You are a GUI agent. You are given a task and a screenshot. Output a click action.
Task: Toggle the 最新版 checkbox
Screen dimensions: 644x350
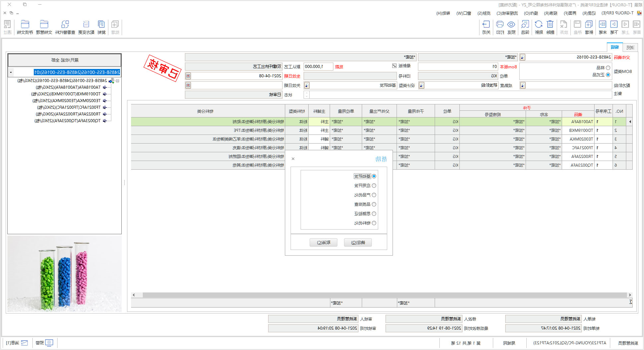click(x=394, y=66)
